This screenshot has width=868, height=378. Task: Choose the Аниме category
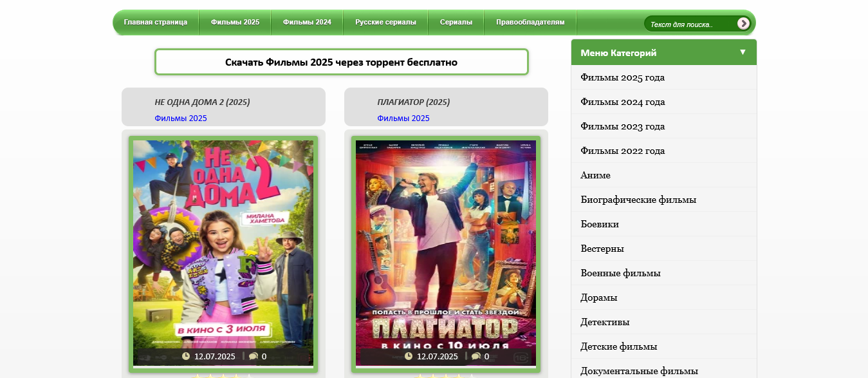pos(664,175)
